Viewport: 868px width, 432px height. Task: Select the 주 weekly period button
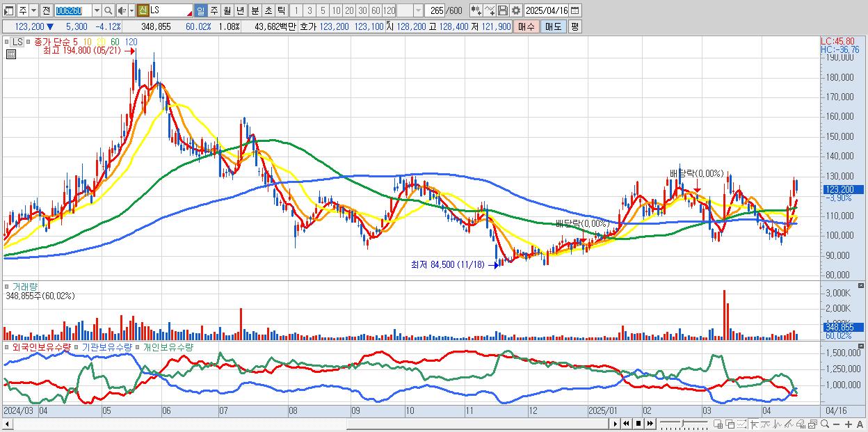click(x=214, y=10)
